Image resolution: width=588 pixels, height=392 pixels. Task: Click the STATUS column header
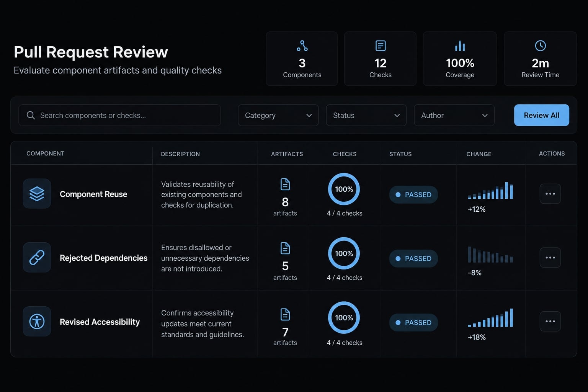(x=400, y=154)
